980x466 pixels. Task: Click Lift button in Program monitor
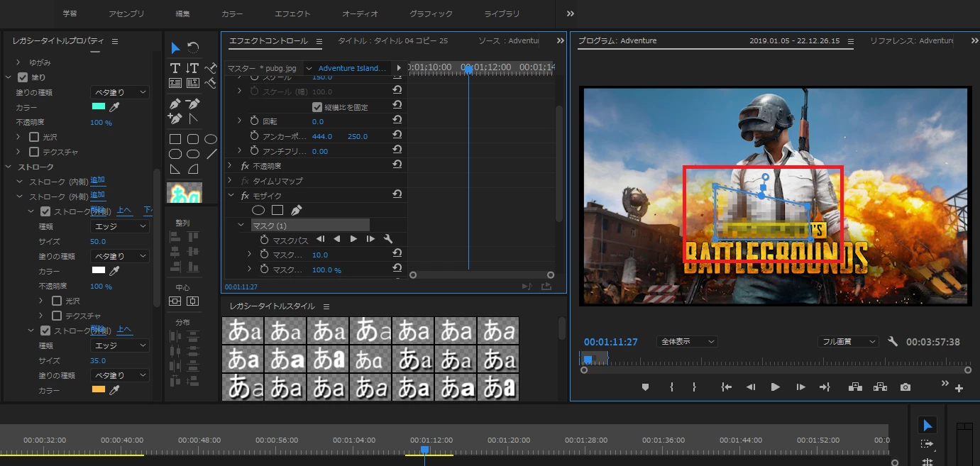click(854, 387)
